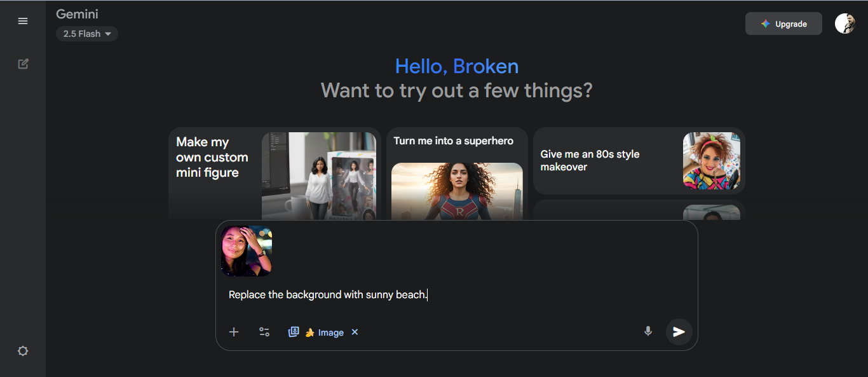Click the "Hello, Broken" greeting text

click(x=457, y=66)
